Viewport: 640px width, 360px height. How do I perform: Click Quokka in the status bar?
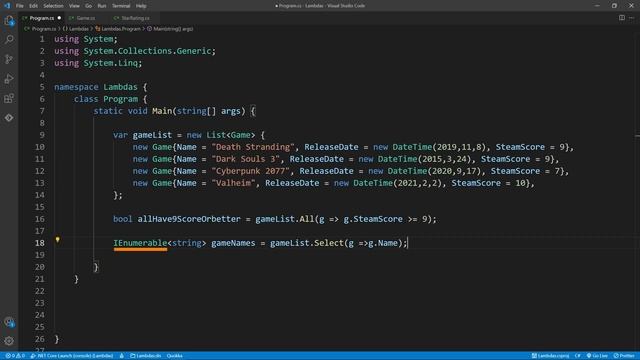click(x=175, y=356)
